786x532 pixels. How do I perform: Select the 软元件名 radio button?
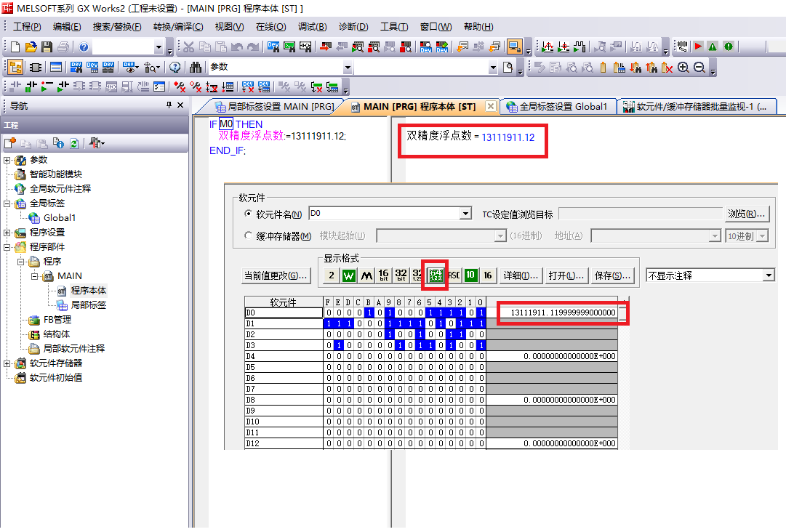click(x=249, y=214)
